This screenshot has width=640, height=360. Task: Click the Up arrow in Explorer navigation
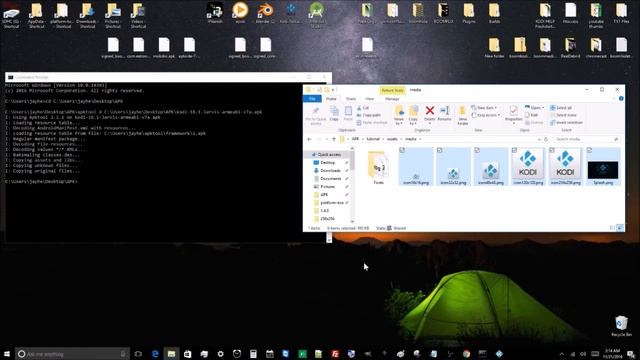pyautogui.click(x=334, y=139)
